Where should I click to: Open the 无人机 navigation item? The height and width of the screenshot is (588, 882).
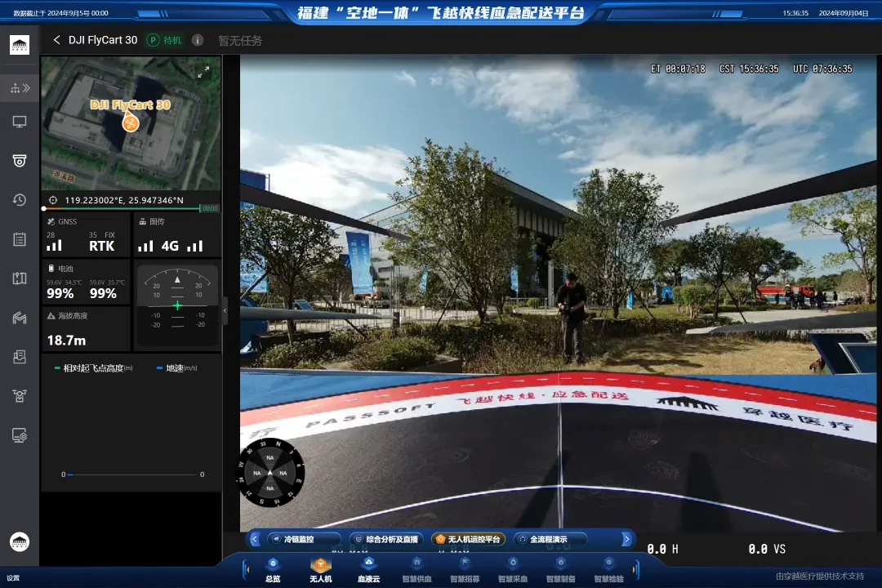(x=321, y=569)
